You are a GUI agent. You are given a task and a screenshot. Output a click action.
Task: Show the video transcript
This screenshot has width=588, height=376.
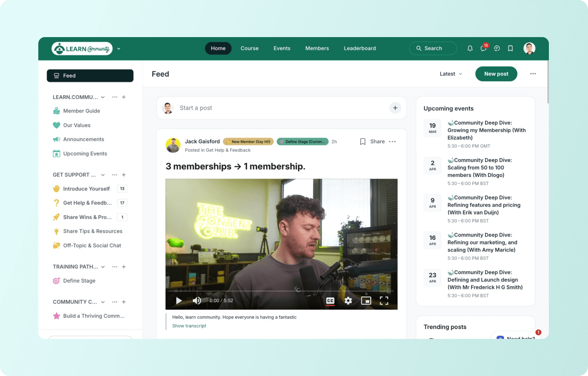[x=189, y=326]
